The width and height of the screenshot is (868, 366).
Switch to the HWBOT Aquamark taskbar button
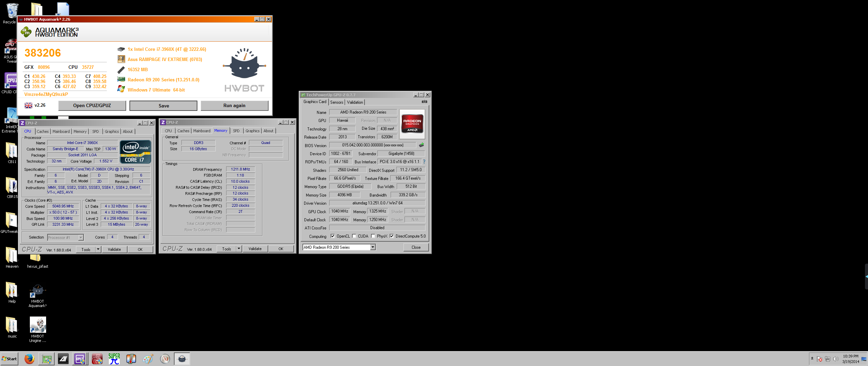tap(182, 359)
